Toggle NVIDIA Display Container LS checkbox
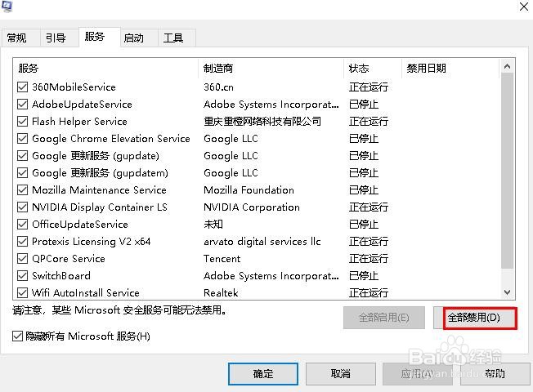This screenshot has width=533, height=392. tap(22, 207)
